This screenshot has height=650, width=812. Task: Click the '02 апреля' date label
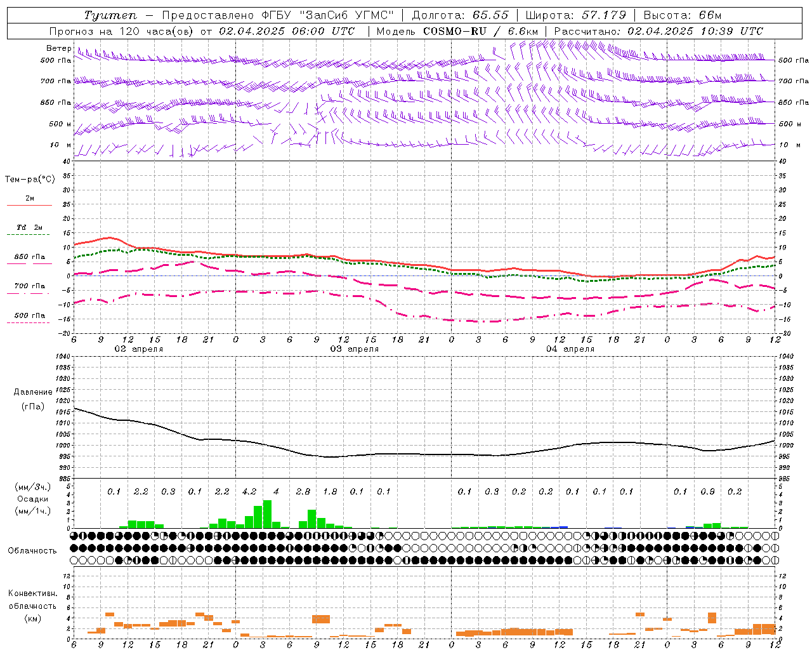(x=139, y=349)
